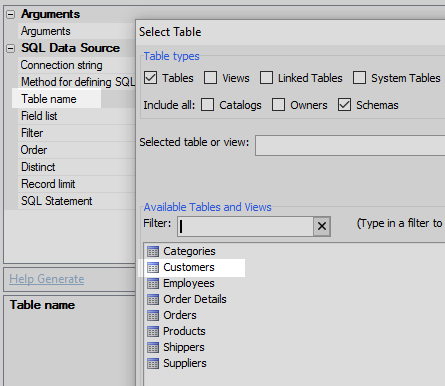445x386 pixels.
Task: Choose Shippers in available tables list
Action: pyautogui.click(x=184, y=347)
